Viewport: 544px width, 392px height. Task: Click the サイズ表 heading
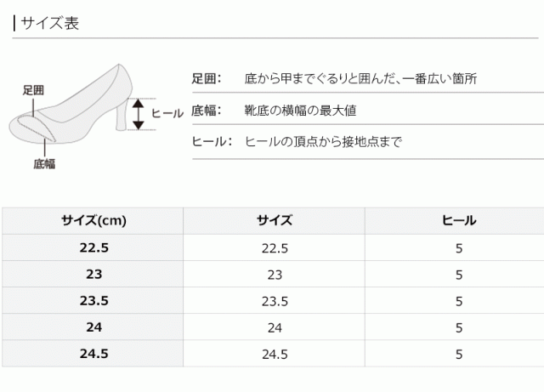click(49, 24)
